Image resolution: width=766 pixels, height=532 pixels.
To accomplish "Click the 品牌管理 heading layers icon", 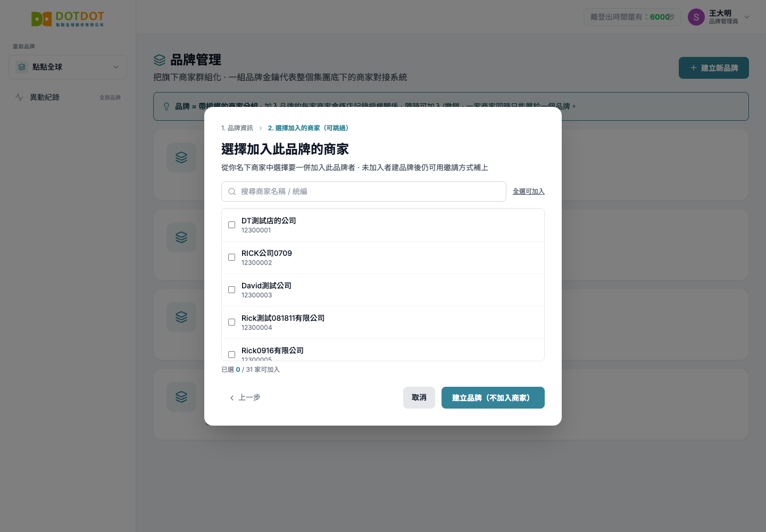I will click(160, 60).
